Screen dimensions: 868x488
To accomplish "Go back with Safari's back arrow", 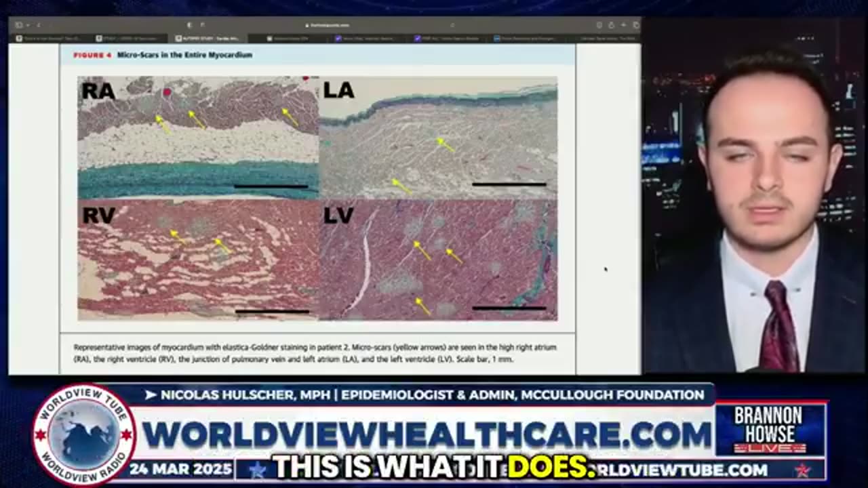I will click(38, 25).
